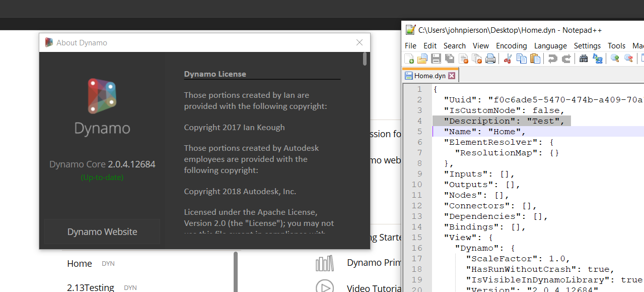Click the New File icon in Notepad++

pyautogui.click(x=409, y=59)
